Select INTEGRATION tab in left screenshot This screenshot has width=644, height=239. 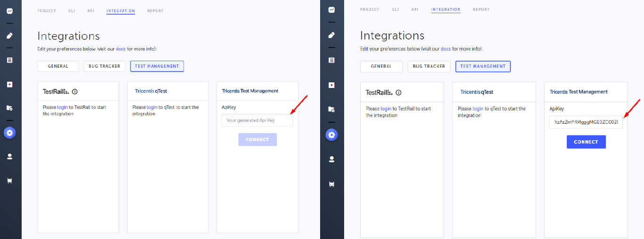(121, 11)
